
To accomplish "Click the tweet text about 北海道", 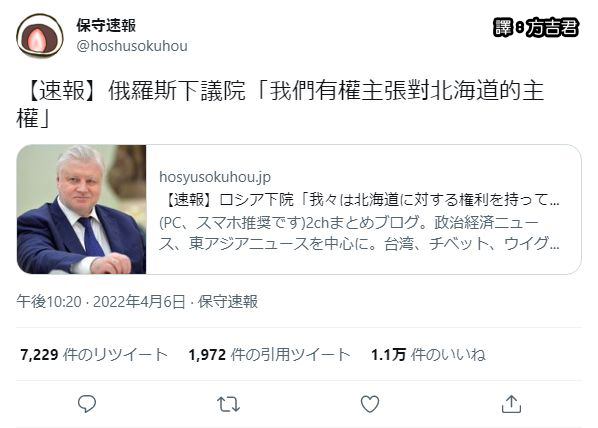I will tap(280, 104).
